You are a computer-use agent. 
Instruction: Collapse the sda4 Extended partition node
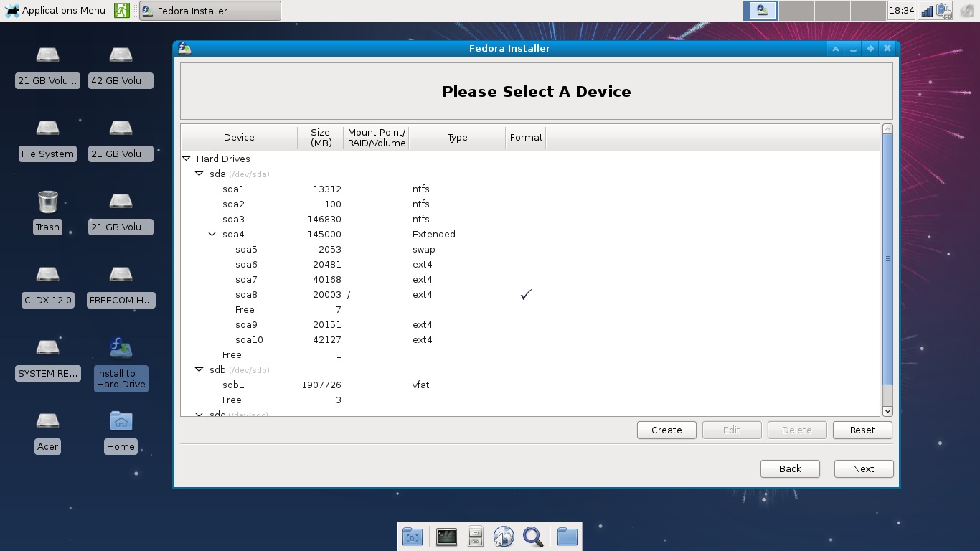coord(212,234)
